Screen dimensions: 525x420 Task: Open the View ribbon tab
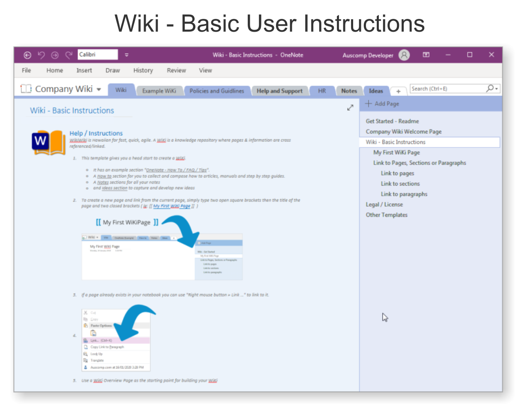click(205, 70)
